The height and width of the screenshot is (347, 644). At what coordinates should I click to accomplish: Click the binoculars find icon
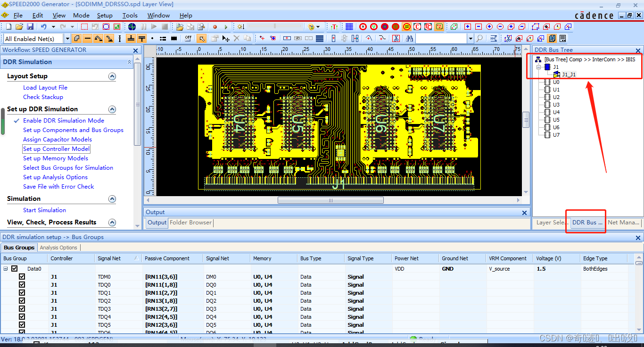pyautogui.click(x=409, y=39)
